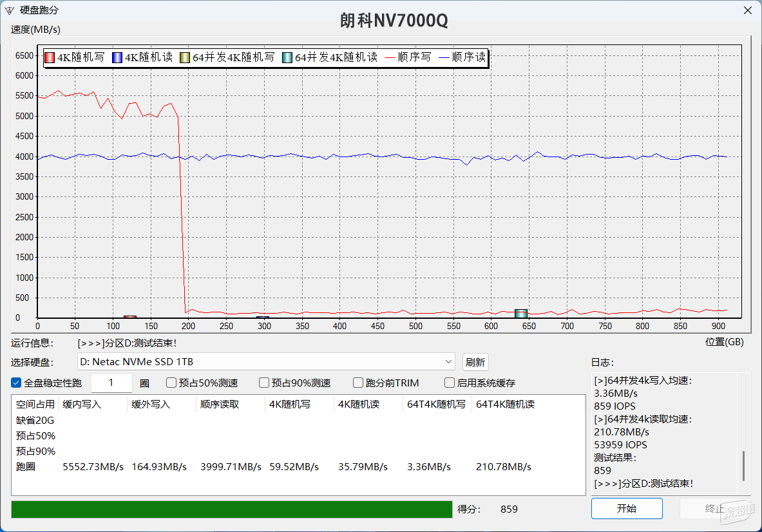Click the 859 IOPS log line
The width and height of the screenshot is (762, 532).
[614, 406]
